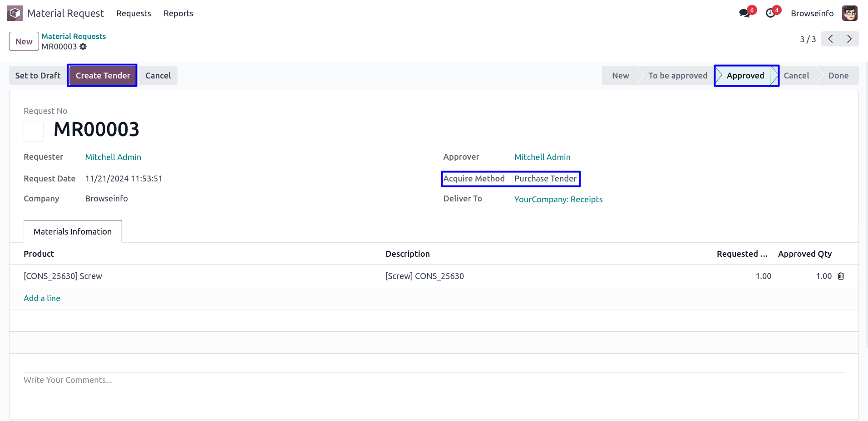Viewport: 868px width, 421px height.
Task: Go to next record arrow
Action: tap(849, 39)
